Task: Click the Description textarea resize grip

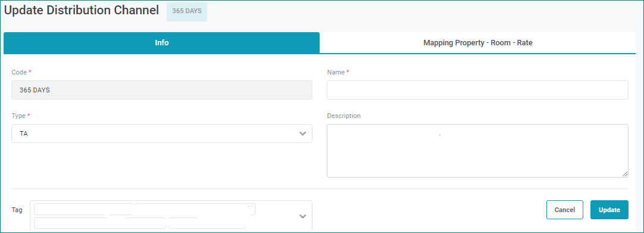Action: pos(625,174)
